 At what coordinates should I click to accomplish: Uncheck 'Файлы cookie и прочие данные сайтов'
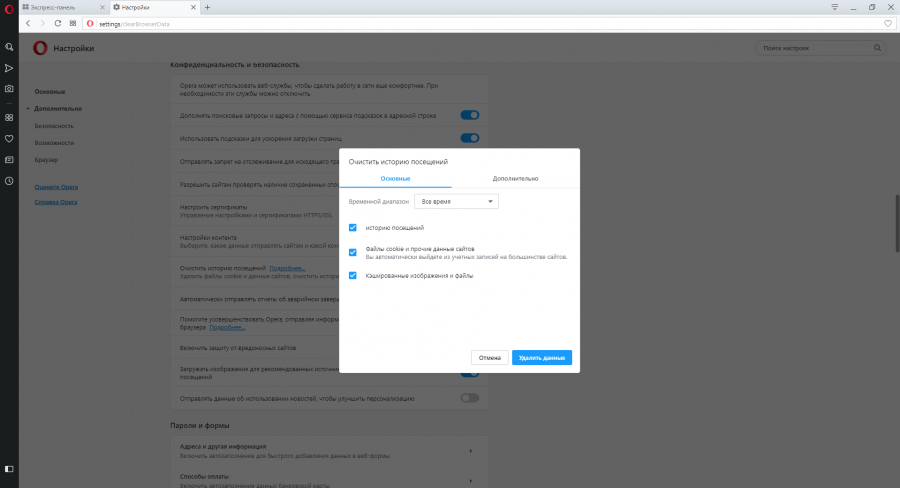pyautogui.click(x=353, y=252)
